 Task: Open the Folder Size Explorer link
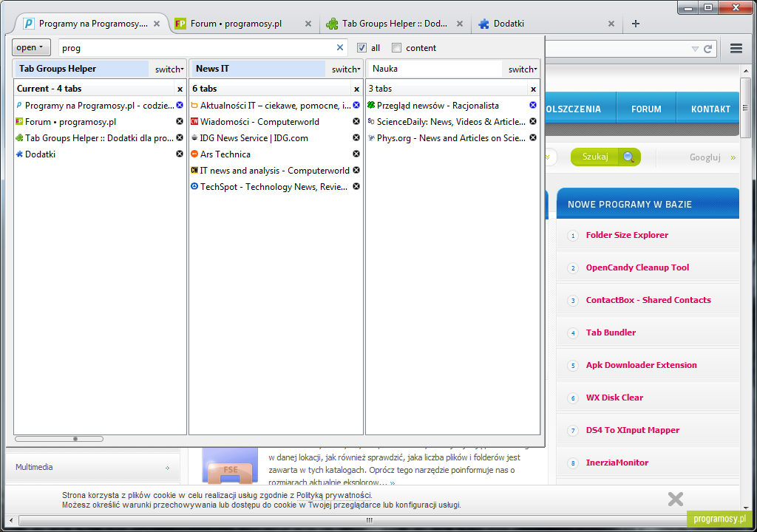point(627,235)
